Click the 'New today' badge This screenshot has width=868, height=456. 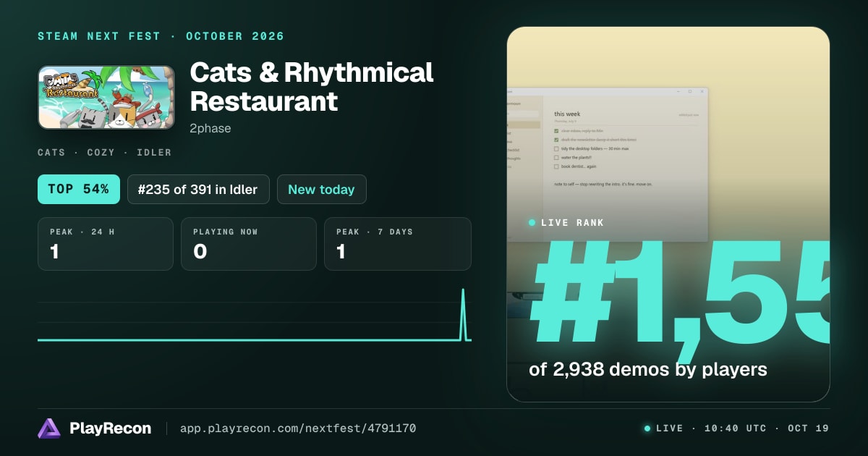pyautogui.click(x=321, y=190)
